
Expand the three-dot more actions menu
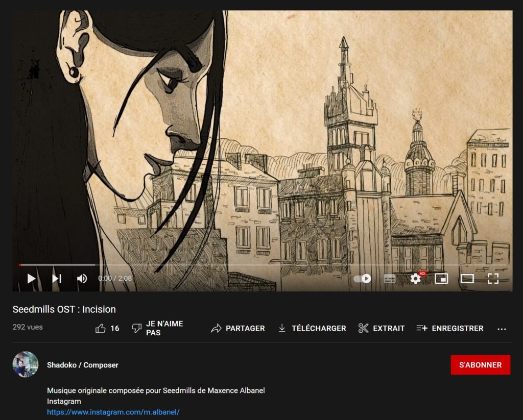click(502, 329)
